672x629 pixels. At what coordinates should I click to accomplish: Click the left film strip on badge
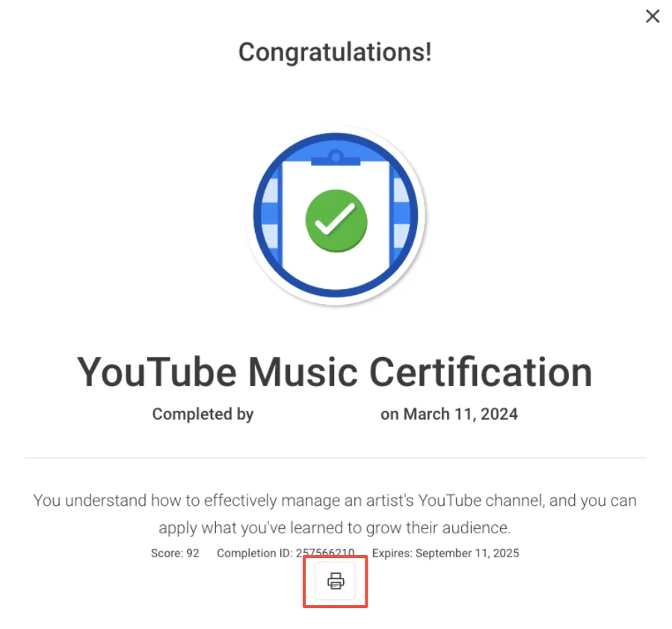271,215
